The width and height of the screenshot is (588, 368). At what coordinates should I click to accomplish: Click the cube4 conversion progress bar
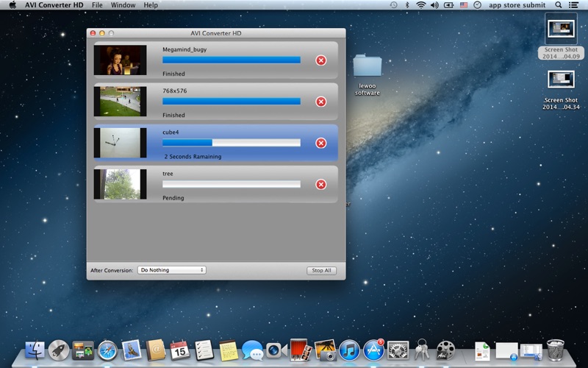pyautogui.click(x=232, y=143)
